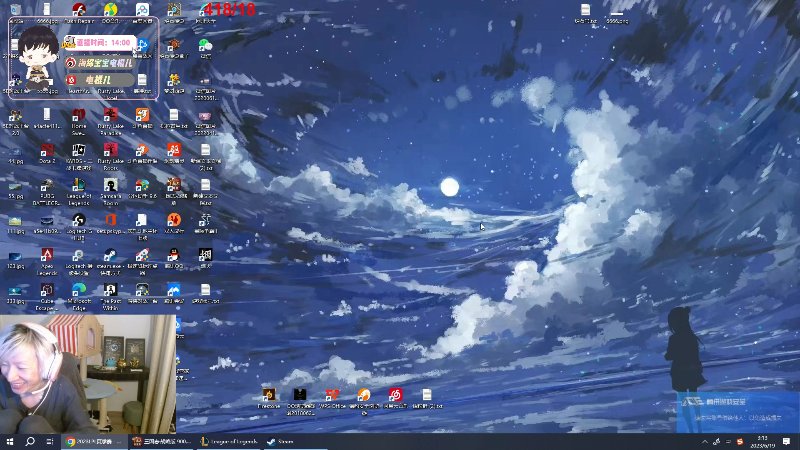Open the Flash Repair desktop shortcut

(x=79, y=12)
